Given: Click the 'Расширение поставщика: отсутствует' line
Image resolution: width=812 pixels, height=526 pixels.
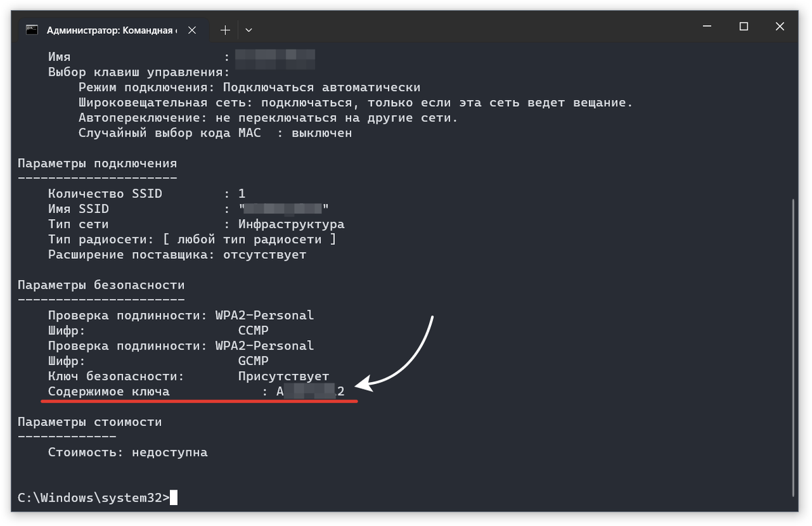Looking at the screenshot, I should 177,255.
